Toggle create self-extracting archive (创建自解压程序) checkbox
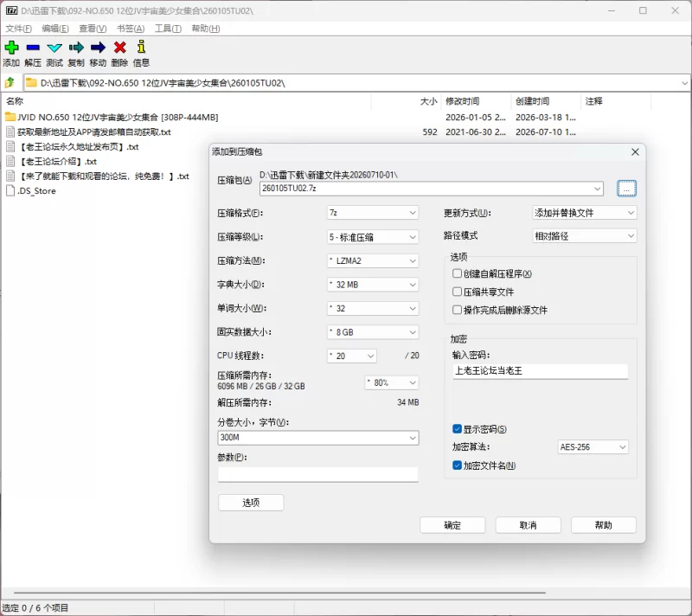 click(458, 273)
